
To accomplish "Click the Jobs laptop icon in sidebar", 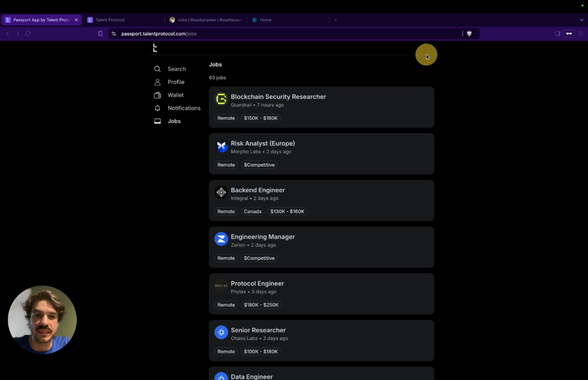I will pos(157,121).
